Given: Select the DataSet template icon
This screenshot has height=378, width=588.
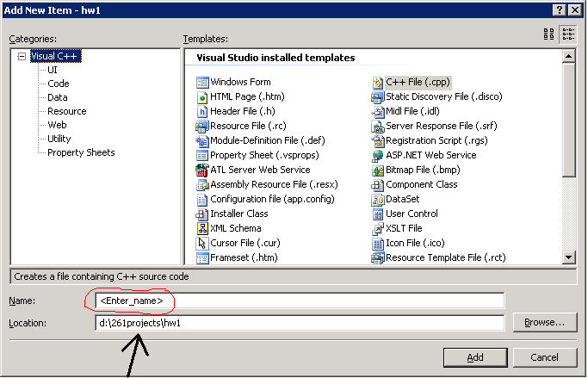Looking at the screenshot, I should (378, 199).
